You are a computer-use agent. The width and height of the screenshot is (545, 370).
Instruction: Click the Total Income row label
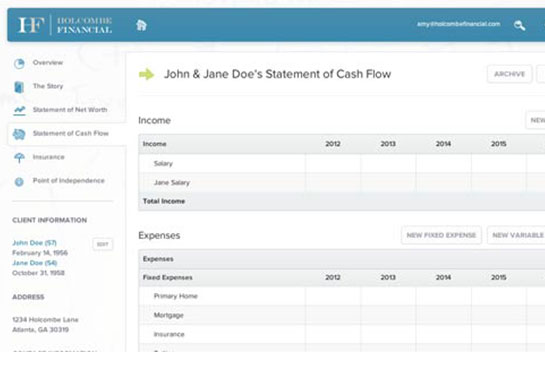pyautogui.click(x=164, y=201)
